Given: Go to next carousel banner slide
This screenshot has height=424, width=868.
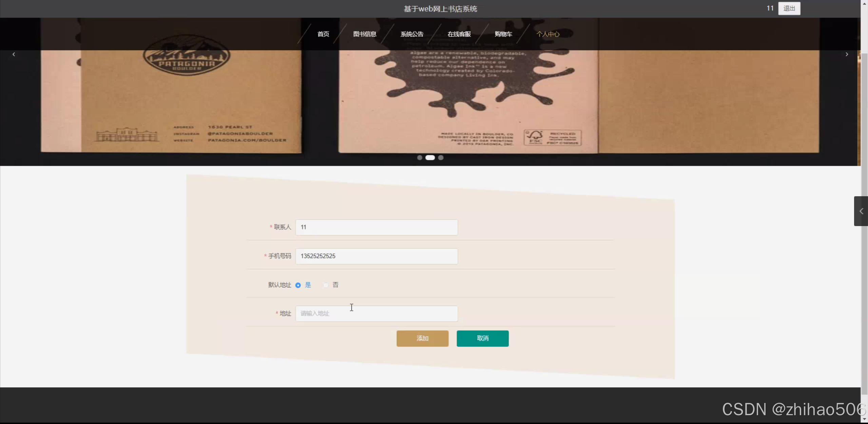Looking at the screenshot, I should (847, 54).
